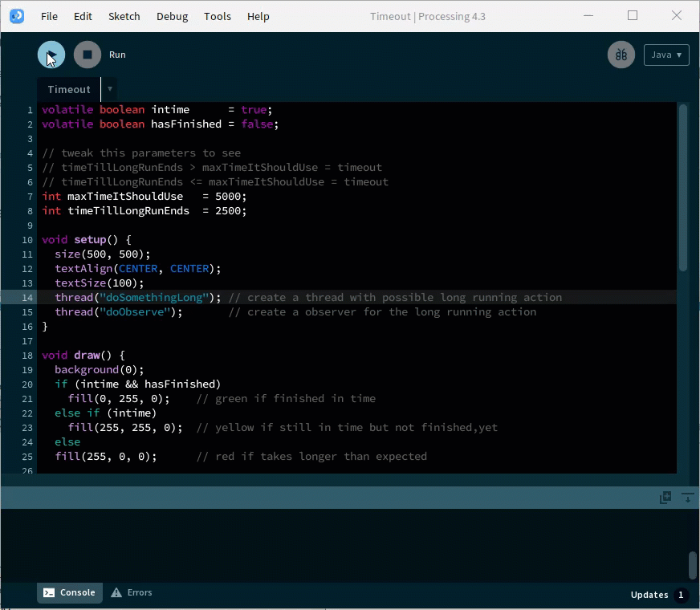Image resolution: width=700 pixels, height=610 pixels.
Task: Open the Updates notification
Action: (x=649, y=595)
